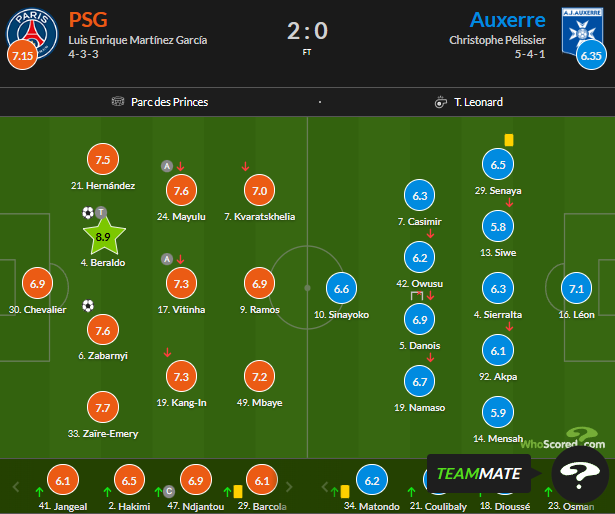
Task: Open the question mark help bubble
Action: tap(579, 475)
